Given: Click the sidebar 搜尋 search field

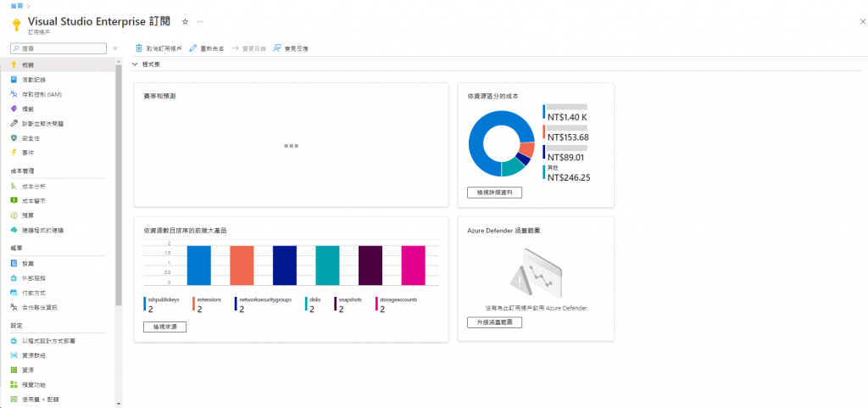Looking at the screenshot, I should pyautogui.click(x=58, y=48).
